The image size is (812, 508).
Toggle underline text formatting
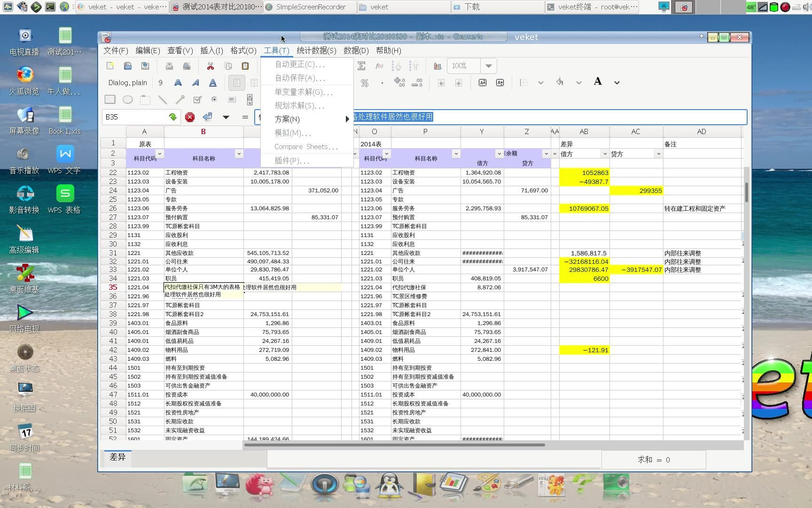point(213,83)
